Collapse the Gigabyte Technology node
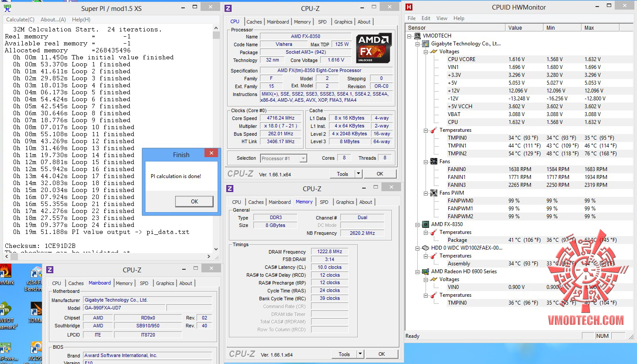 (x=418, y=44)
